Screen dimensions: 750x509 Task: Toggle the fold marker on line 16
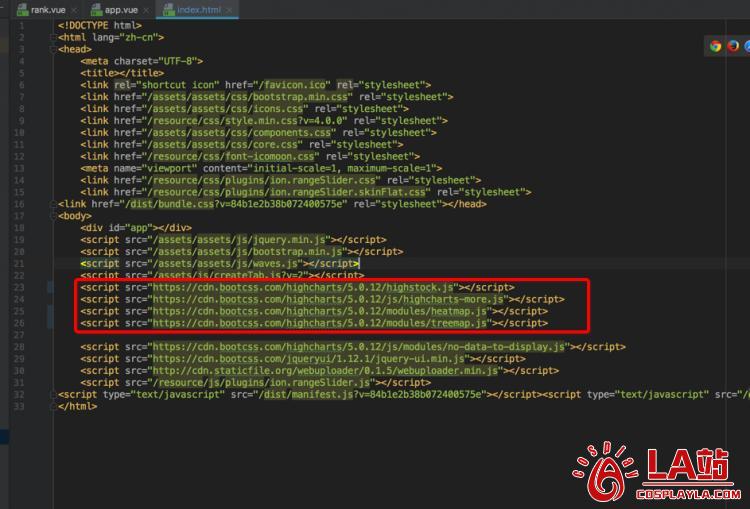click(53, 204)
